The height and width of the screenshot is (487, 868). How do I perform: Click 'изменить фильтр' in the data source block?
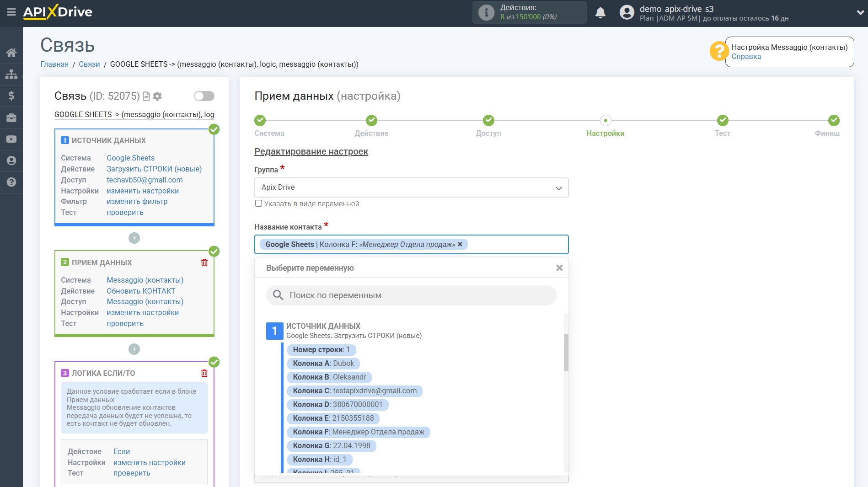pyautogui.click(x=137, y=202)
